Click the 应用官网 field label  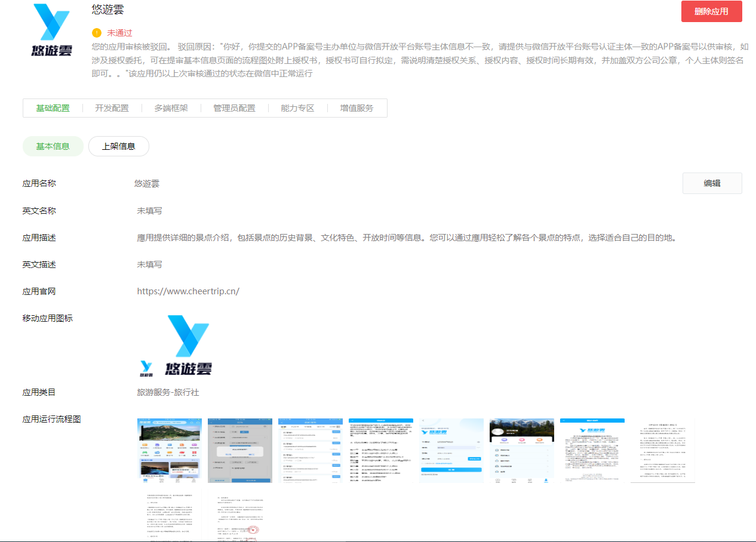click(x=39, y=291)
